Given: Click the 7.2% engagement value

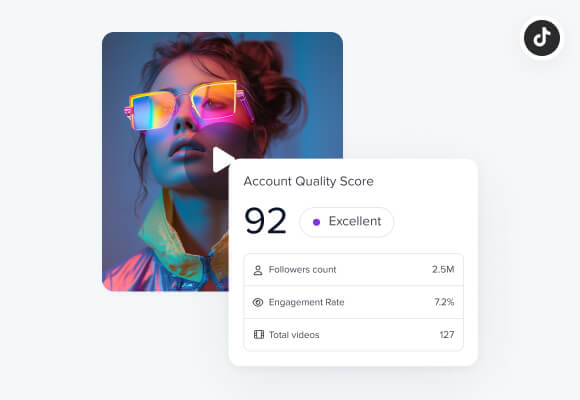Looking at the screenshot, I should click(444, 302).
